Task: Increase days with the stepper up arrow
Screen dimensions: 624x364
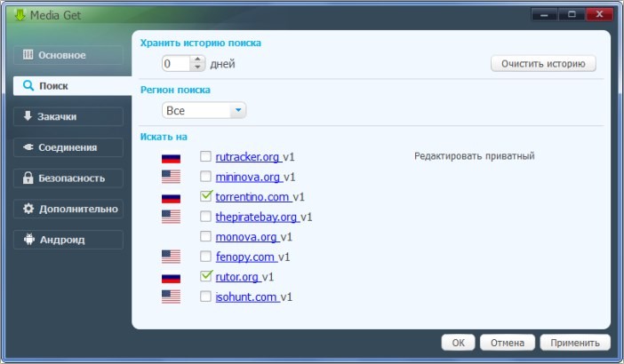Action: (197, 59)
